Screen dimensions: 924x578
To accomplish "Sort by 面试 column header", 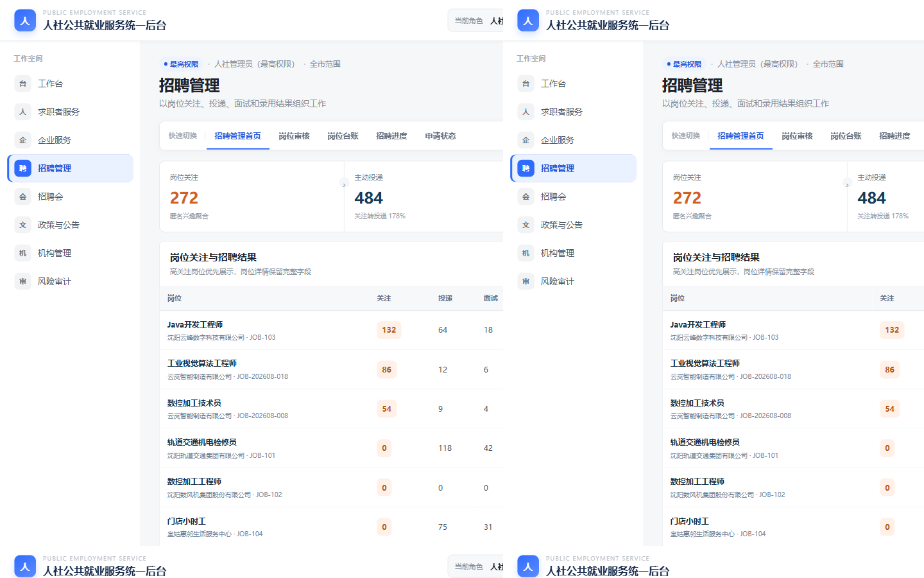I will point(491,298).
